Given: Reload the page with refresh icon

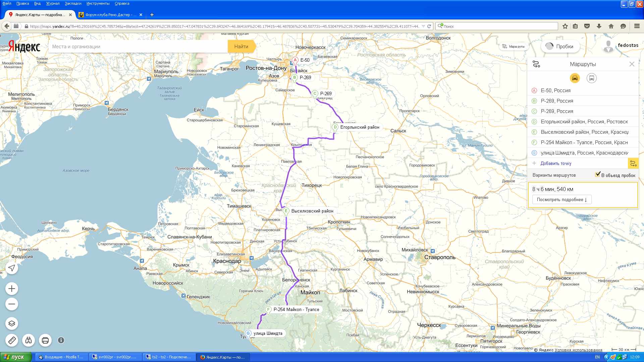Looking at the screenshot, I should click(429, 26).
